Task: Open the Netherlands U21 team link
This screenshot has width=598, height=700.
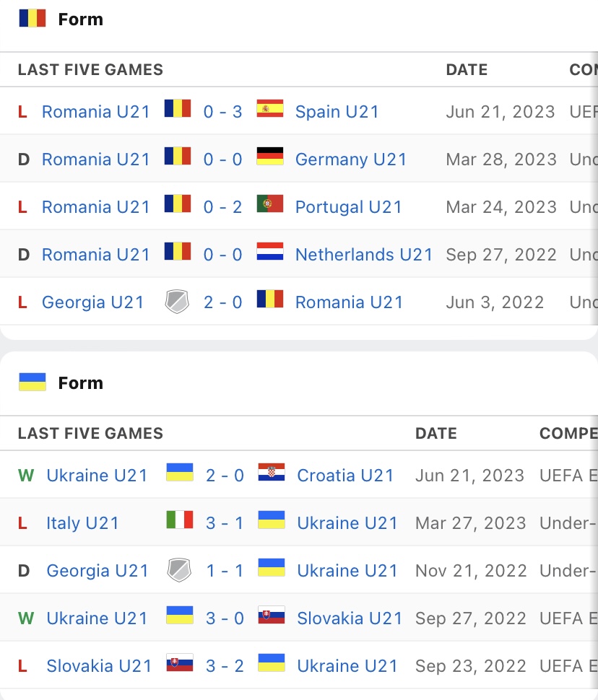Action: 364,255
